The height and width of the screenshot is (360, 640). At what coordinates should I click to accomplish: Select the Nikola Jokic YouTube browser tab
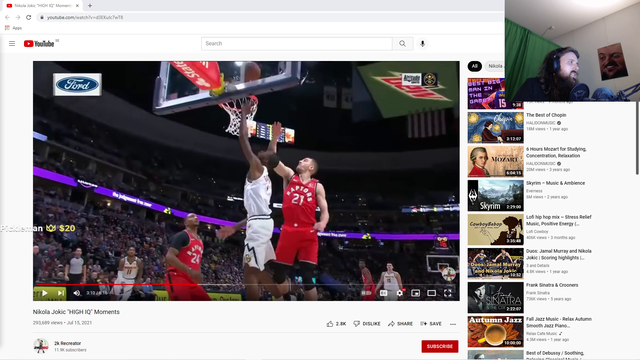[41, 6]
